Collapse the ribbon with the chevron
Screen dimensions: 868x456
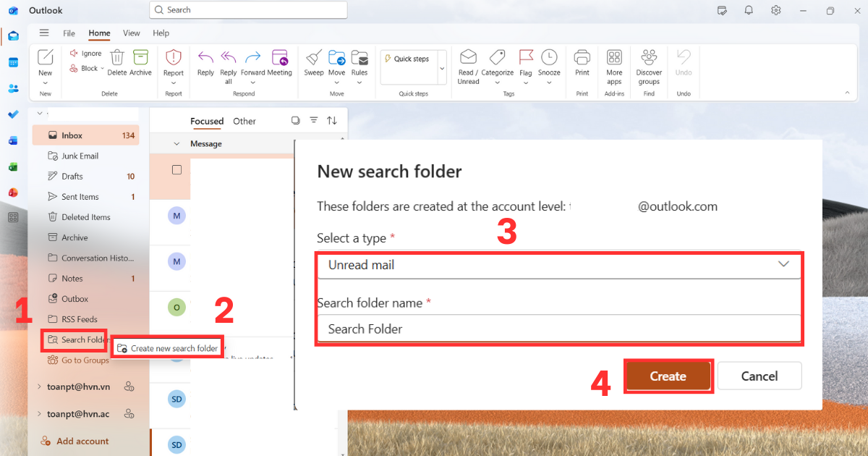tap(846, 93)
